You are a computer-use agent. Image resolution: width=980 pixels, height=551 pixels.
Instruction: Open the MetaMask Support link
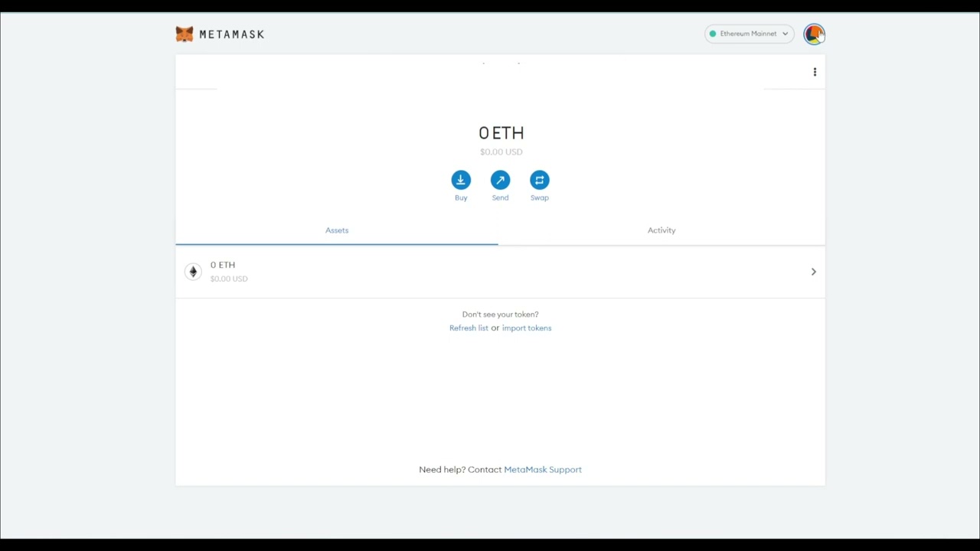(x=543, y=470)
